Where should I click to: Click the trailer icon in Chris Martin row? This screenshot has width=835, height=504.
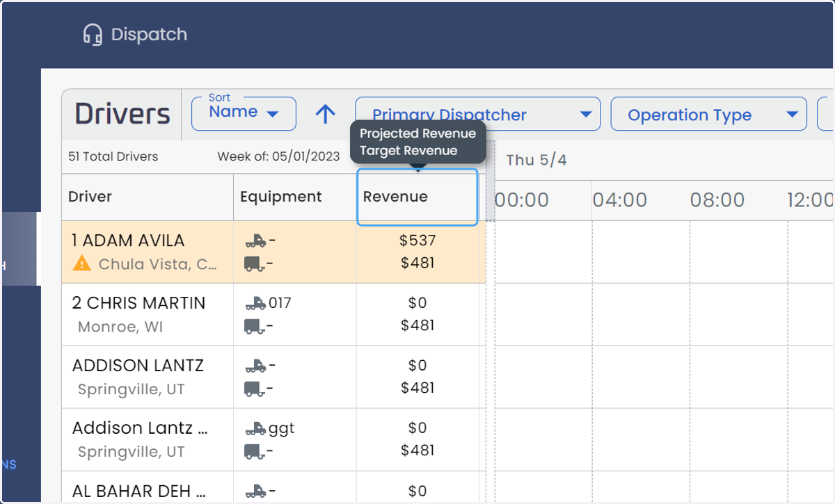[255, 326]
